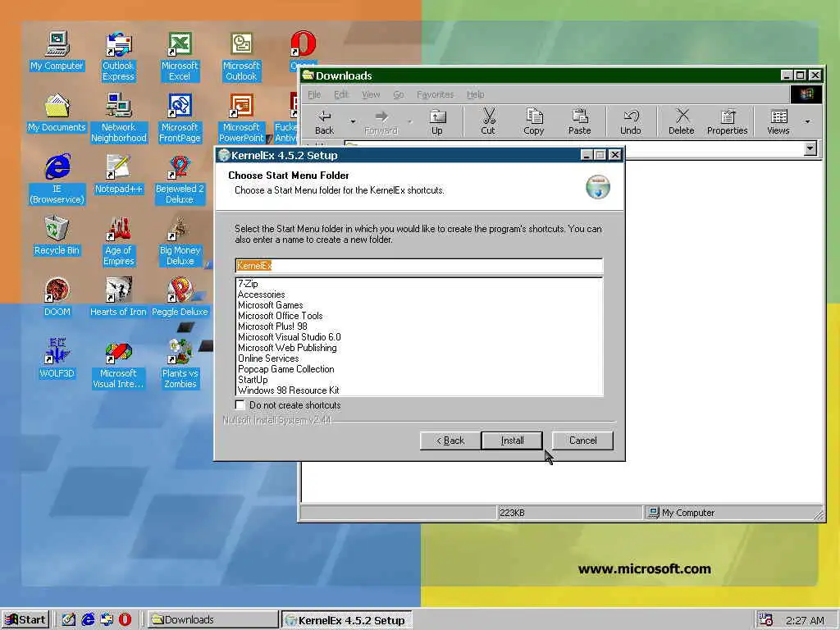The height and width of the screenshot is (630, 840).
Task: Click Opera quick launch icon
Action: [125, 620]
